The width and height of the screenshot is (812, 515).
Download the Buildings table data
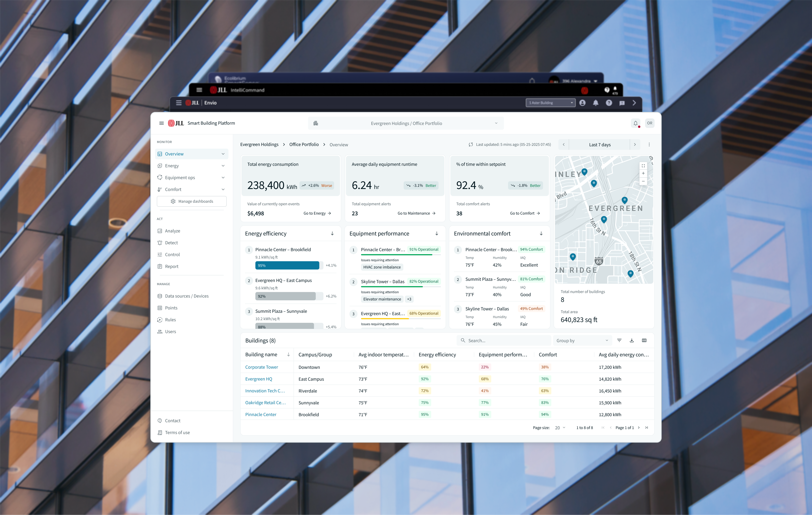632,341
